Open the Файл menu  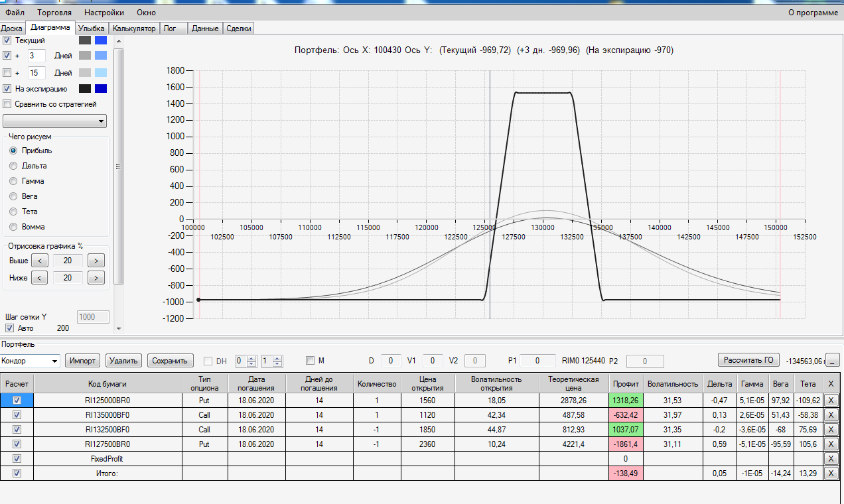point(15,12)
